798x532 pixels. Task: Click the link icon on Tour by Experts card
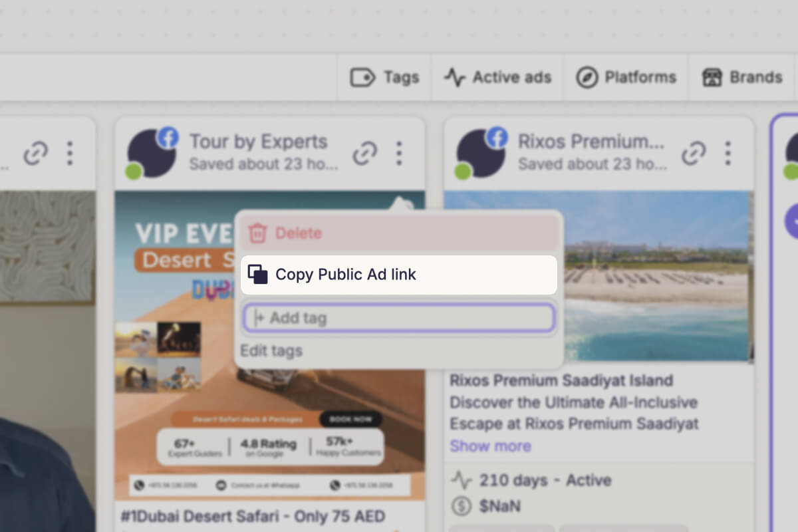pyautogui.click(x=364, y=153)
